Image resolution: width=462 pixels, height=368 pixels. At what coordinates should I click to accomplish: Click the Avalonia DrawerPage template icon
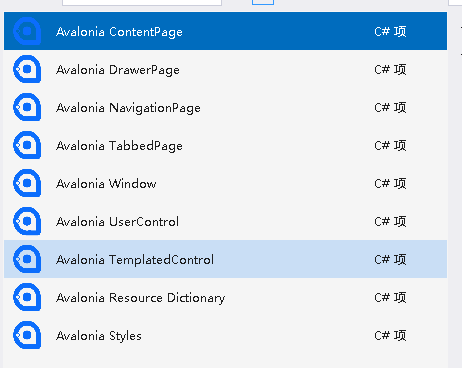tap(27, 69)
